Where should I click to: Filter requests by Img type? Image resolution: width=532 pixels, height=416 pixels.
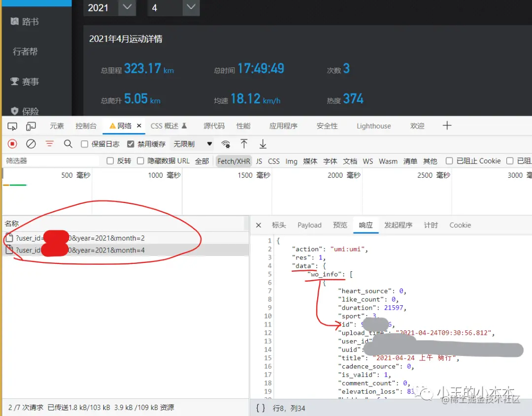(291, 161)
